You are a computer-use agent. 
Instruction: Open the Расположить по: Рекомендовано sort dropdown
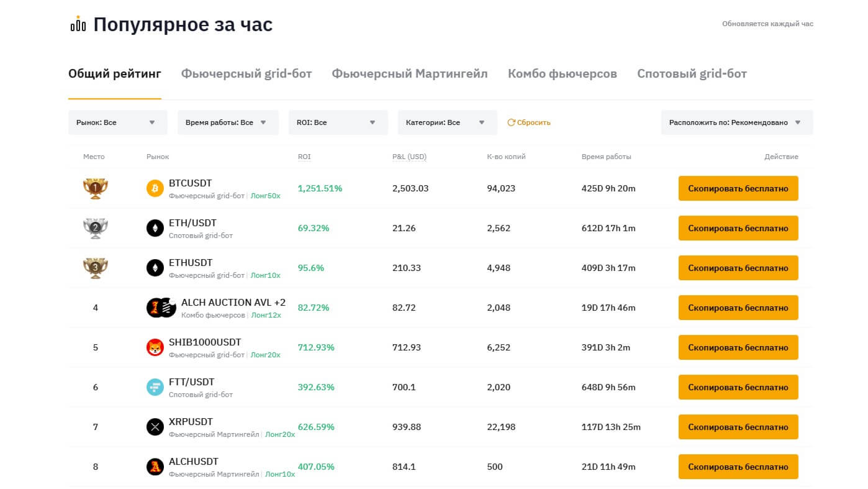(736, 122)
